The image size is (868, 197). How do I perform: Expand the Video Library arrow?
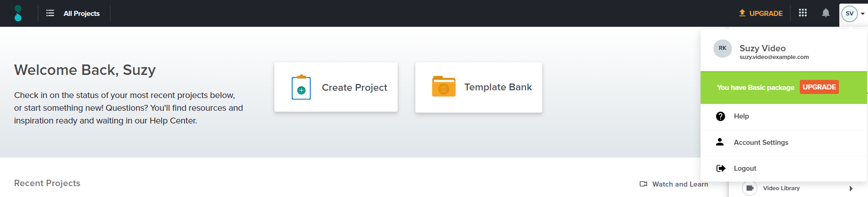point(851,188)
